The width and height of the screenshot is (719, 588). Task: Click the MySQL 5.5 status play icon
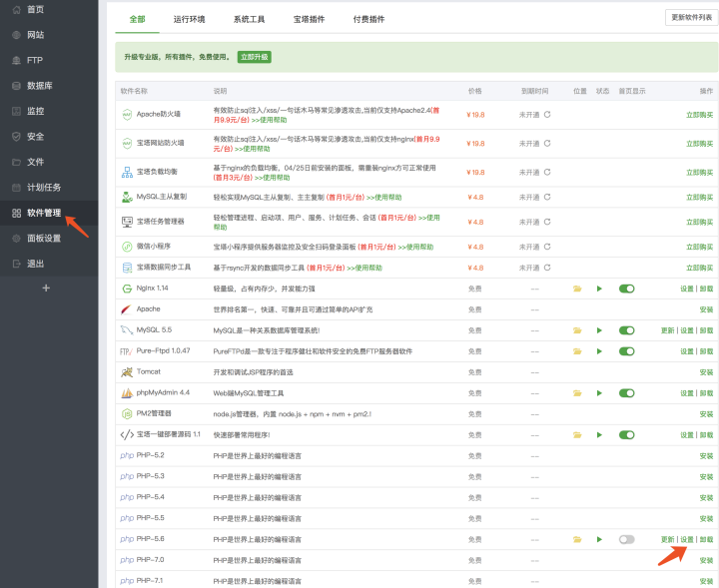click(x=599, y=330)
